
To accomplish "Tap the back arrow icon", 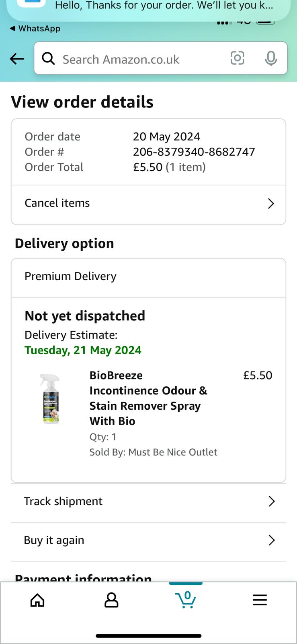I will pos(17,59).
